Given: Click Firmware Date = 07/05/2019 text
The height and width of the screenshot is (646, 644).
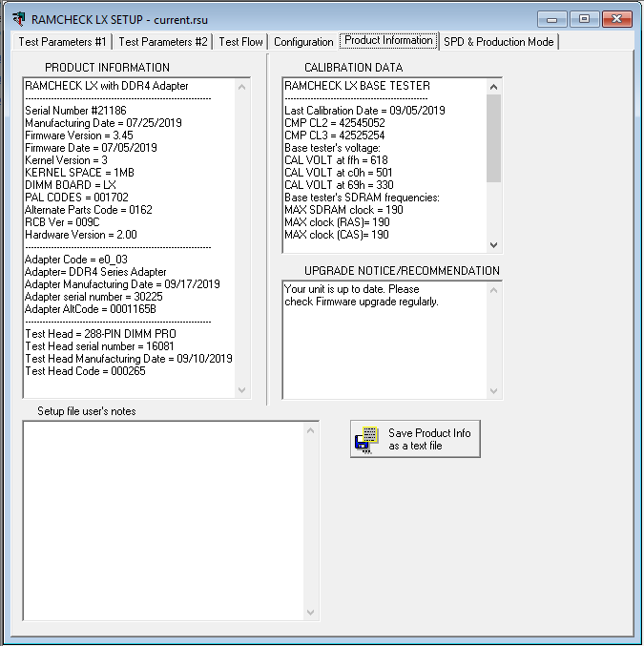Looking at the screenshot, I should (x=91, y=148).
